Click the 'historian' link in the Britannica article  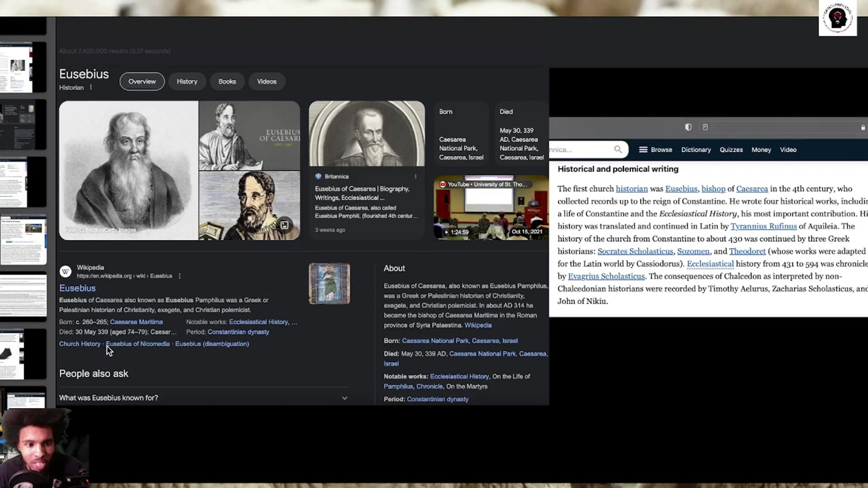pos(632,188)
